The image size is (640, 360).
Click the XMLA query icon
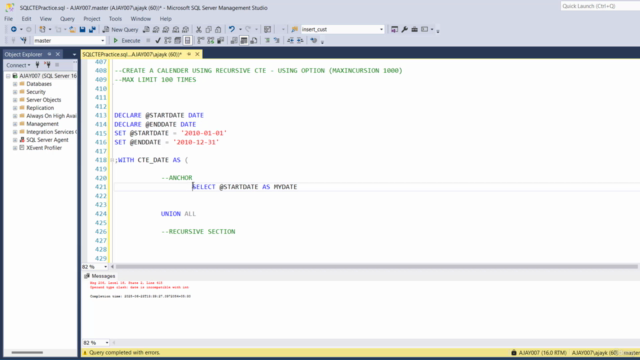coord(176,29)
